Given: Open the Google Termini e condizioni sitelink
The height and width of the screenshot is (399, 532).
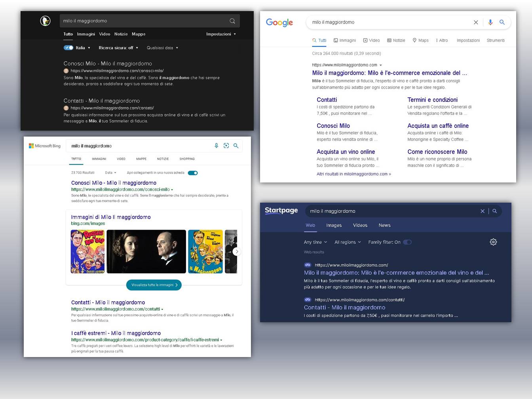Looking at the screenshot, I should pos(432,100).
